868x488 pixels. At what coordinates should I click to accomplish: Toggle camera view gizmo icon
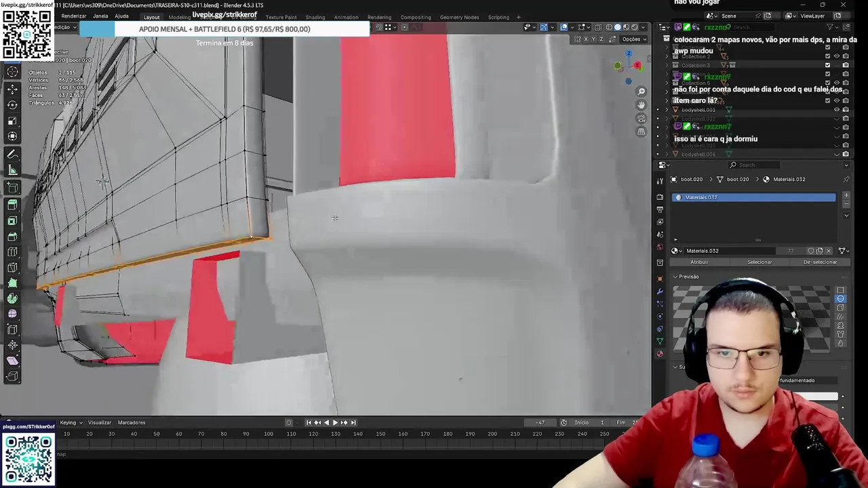pos(642,119)
